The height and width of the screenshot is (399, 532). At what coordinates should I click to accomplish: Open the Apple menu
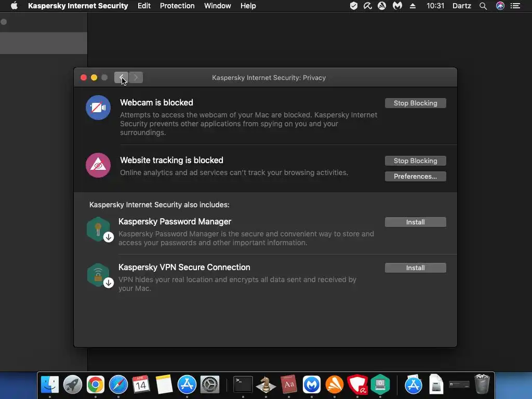click(14, 6)
